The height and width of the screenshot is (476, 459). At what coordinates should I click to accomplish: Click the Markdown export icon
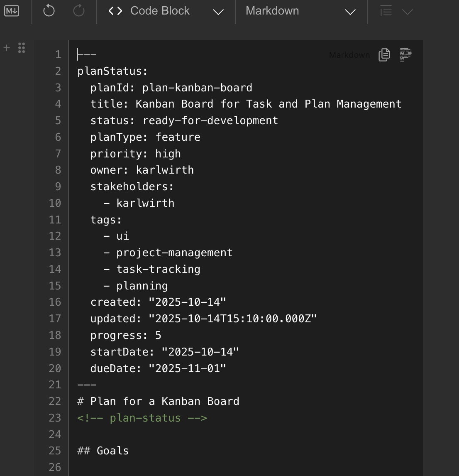[x=12, y=10]
